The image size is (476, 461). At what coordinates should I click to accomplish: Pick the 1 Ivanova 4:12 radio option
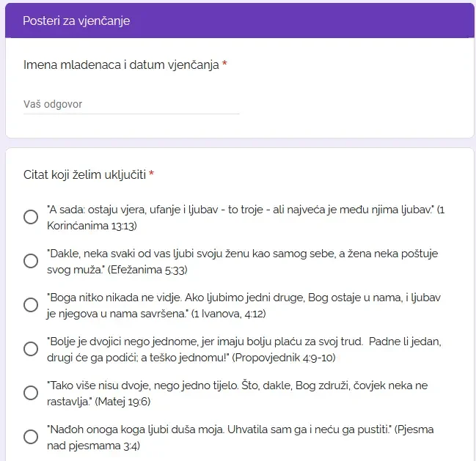click(31, 305)
